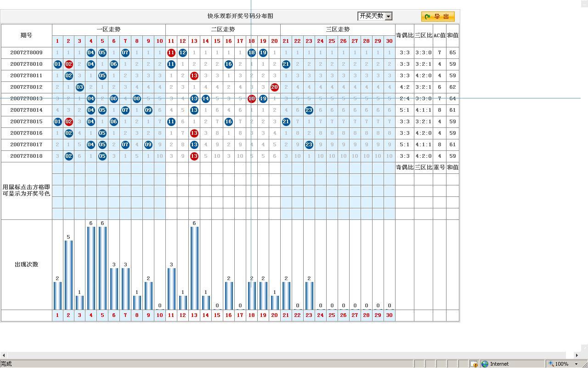Click the red 02 ball in draw 2007278010
The height and width of the screenshot is (368, 588).
(69, 64)
